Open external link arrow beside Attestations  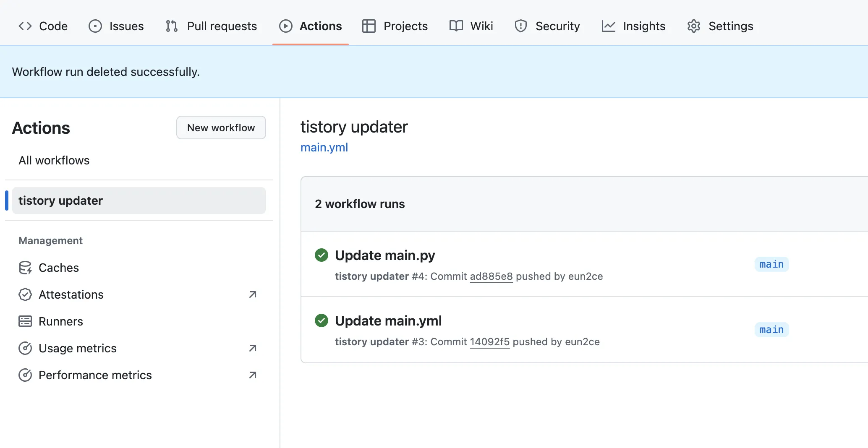252,294
